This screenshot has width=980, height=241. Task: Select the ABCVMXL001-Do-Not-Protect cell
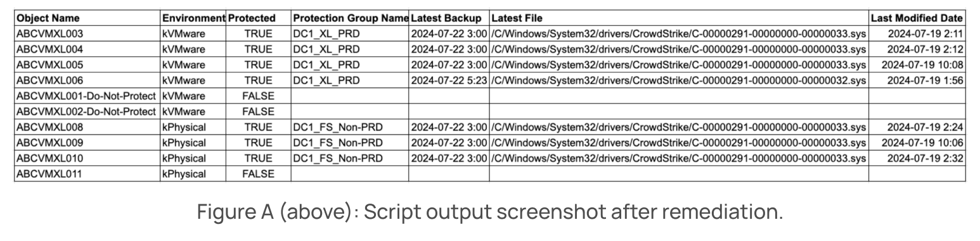tap(87, 96)
